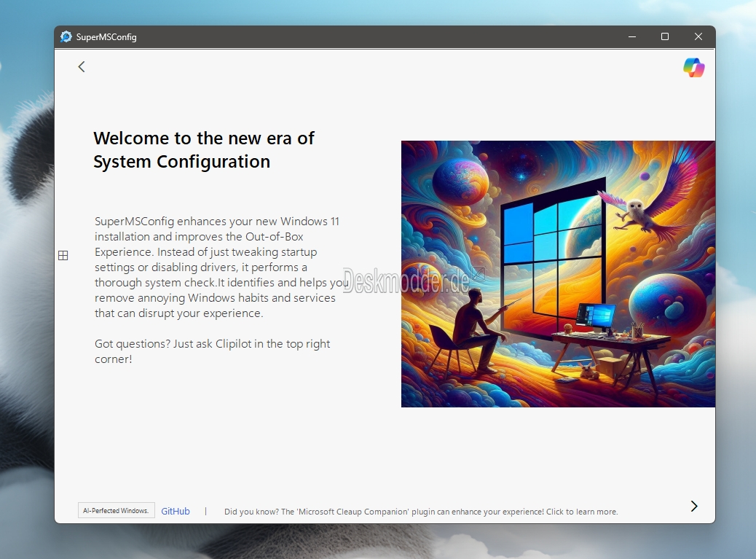Go back with the left arrow
The height and width of the screenshot is (559, 756).
(82, 66)
